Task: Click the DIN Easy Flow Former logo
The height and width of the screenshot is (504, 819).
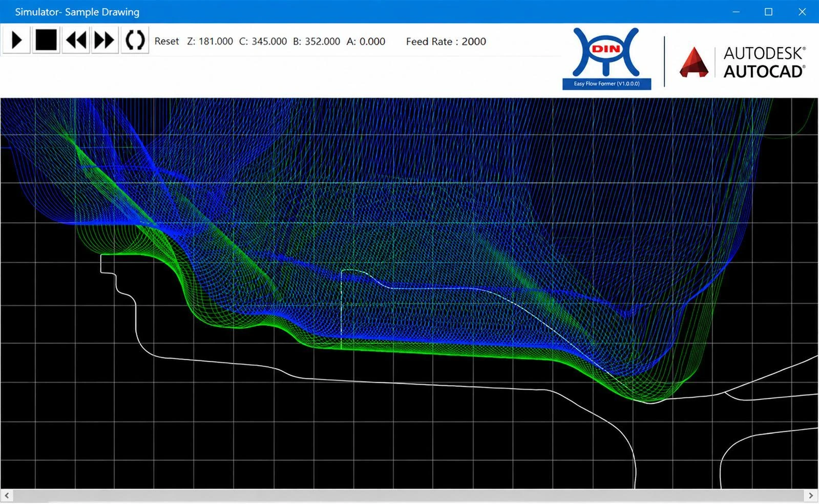Action: 606,58
